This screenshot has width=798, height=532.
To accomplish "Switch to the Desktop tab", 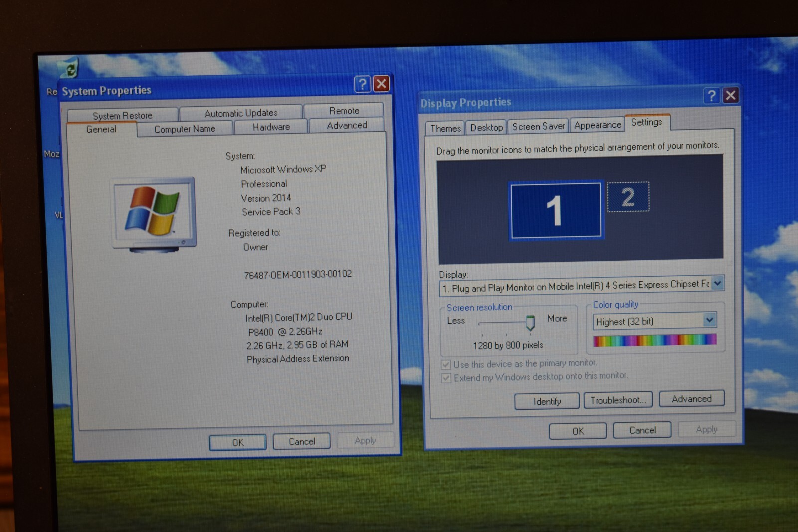I will (x=486, y=127).
